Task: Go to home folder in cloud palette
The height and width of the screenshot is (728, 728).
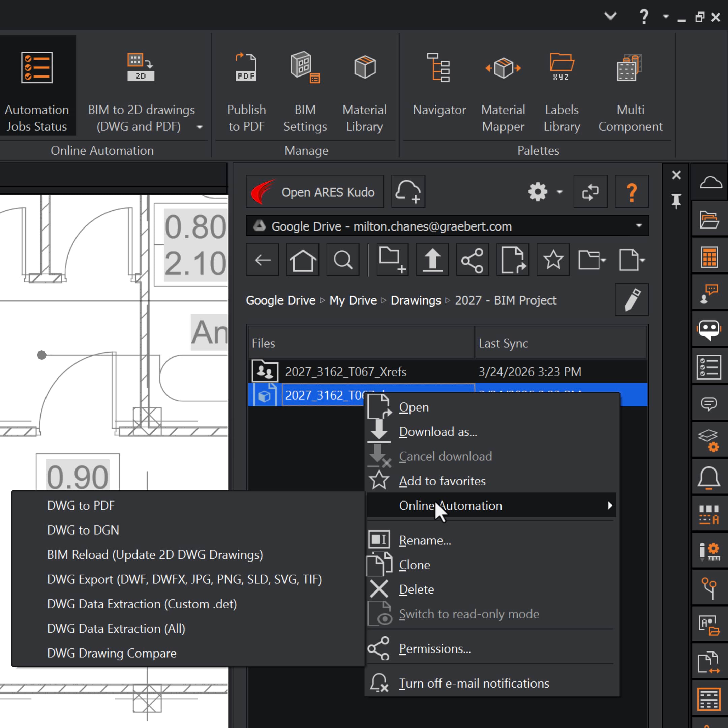Action: [x=303, y=260]
